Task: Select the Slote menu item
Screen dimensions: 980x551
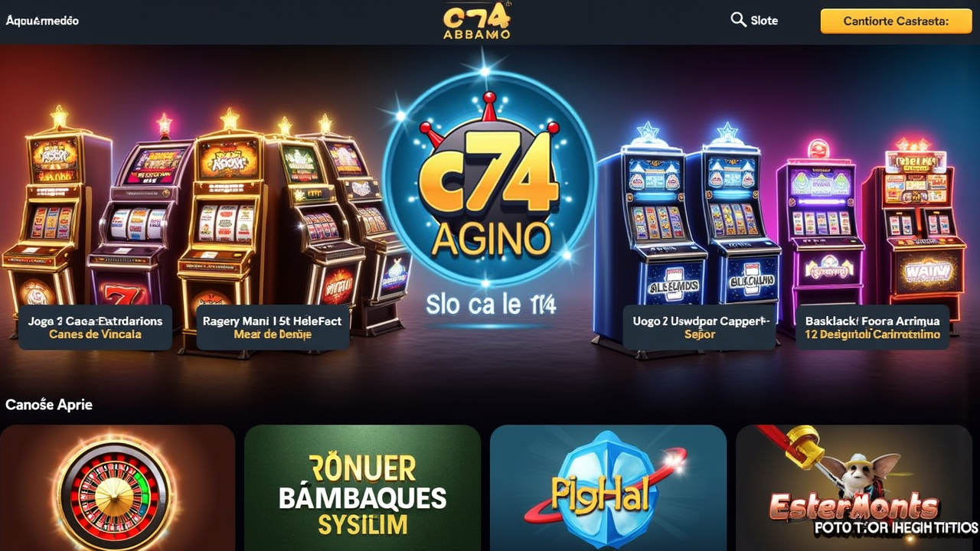Action: pos(764,21)
